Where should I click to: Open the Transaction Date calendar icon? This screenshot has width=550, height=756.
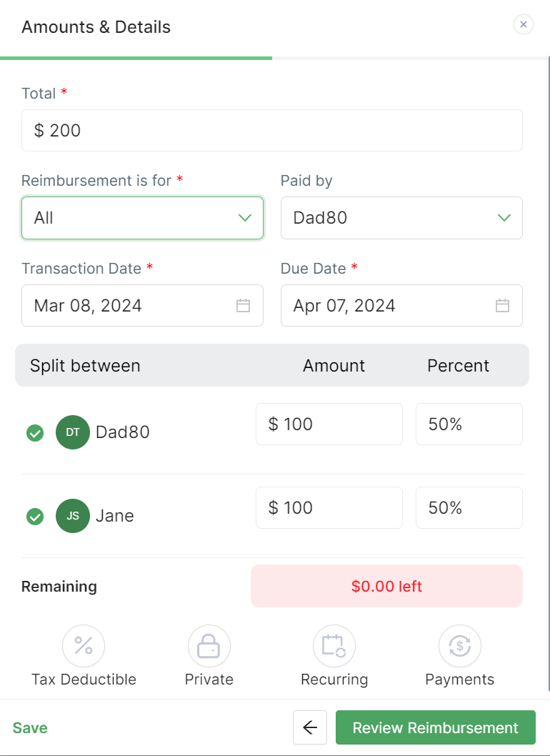(x=243, y=306)
